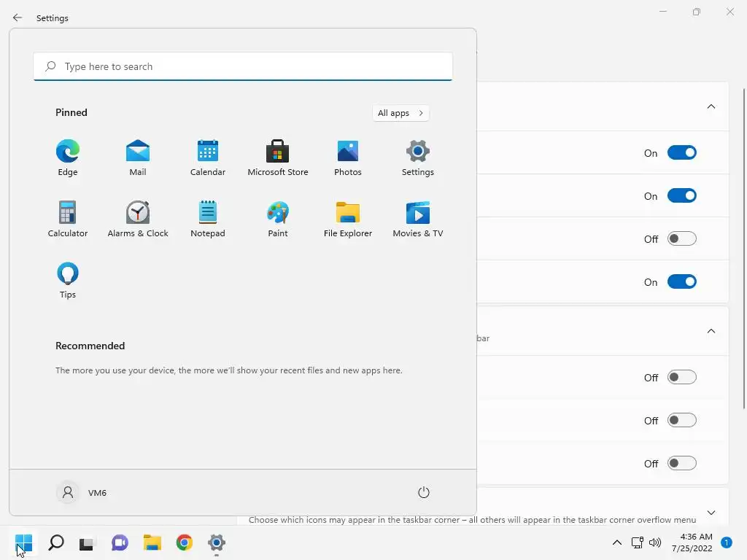This screenshot has height=560, width=747.
Task: Turn off the fourth toggle in first section
Action: click(x=682, y=281)
